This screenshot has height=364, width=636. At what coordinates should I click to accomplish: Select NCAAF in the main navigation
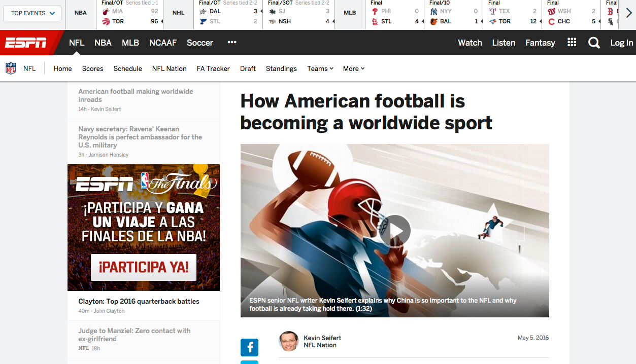(x=163, y=43)
